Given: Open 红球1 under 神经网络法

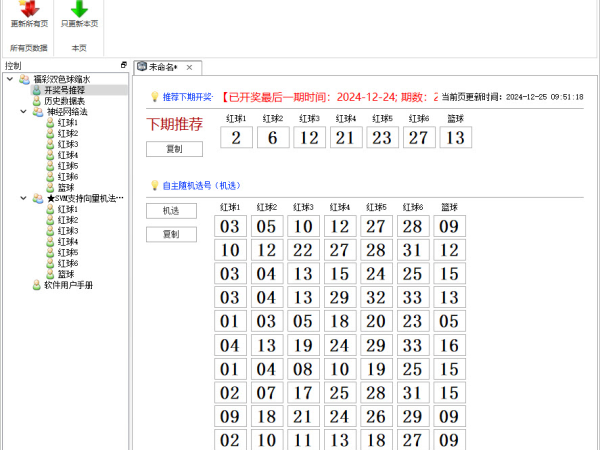Looking at the screenshot, I should pyautogui.click(x=68, y=123).
